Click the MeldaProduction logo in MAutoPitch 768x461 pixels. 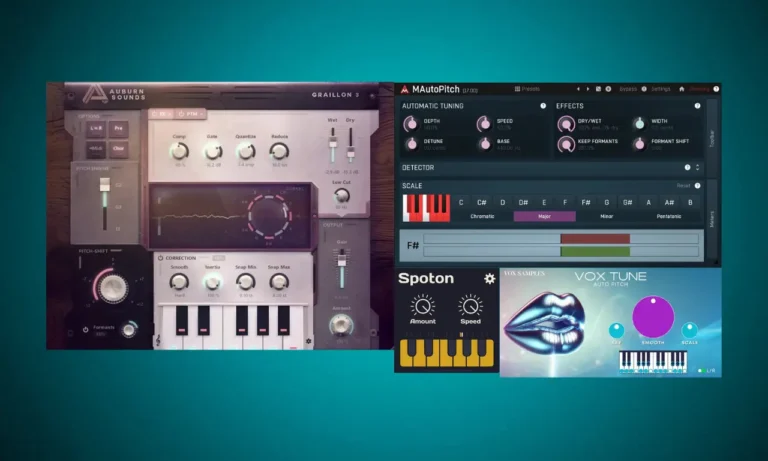pos(405,89)
